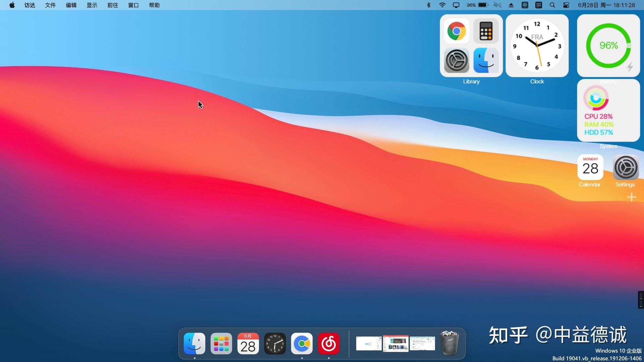Open Google Chrome from the Library widget

point(457,31)
